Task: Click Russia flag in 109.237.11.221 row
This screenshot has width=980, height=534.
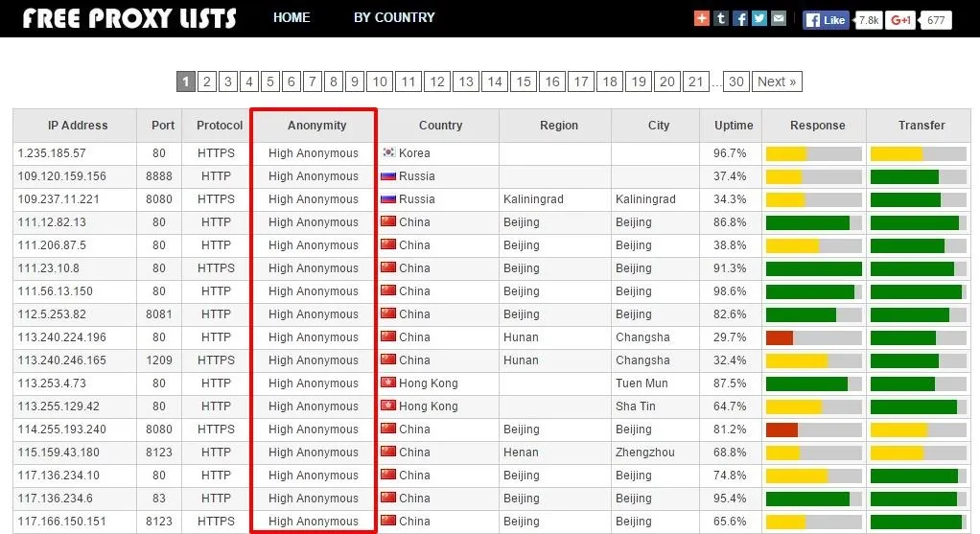Action: click(x=388, y=198)
